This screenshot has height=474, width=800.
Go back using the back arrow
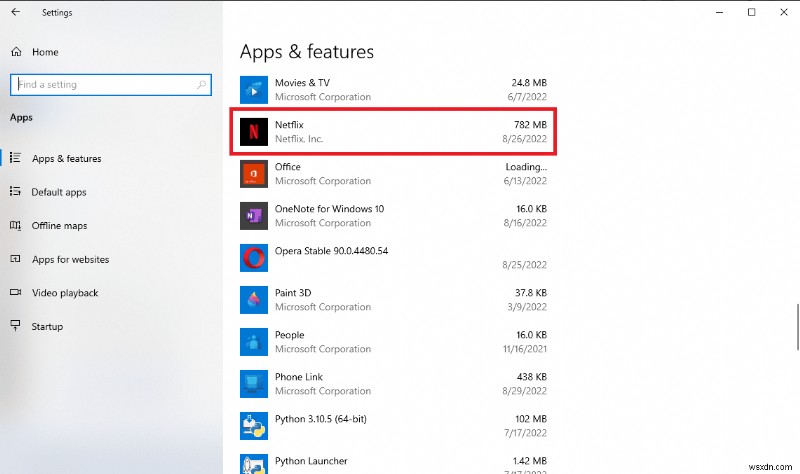point(15,12)
